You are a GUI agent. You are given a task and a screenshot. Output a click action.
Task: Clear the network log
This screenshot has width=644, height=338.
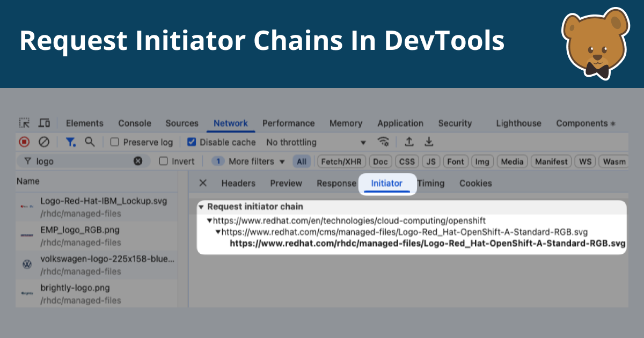coord(43,142)
